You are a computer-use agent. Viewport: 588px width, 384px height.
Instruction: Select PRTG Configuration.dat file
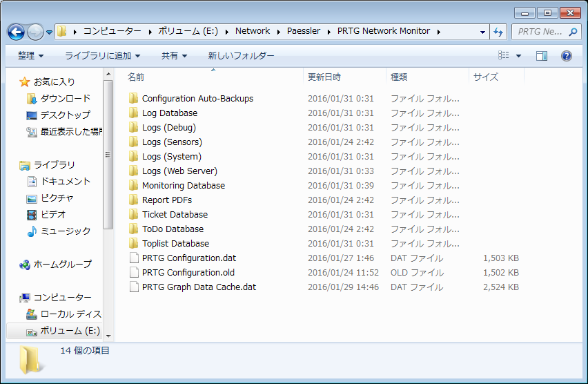click(189, 258)
